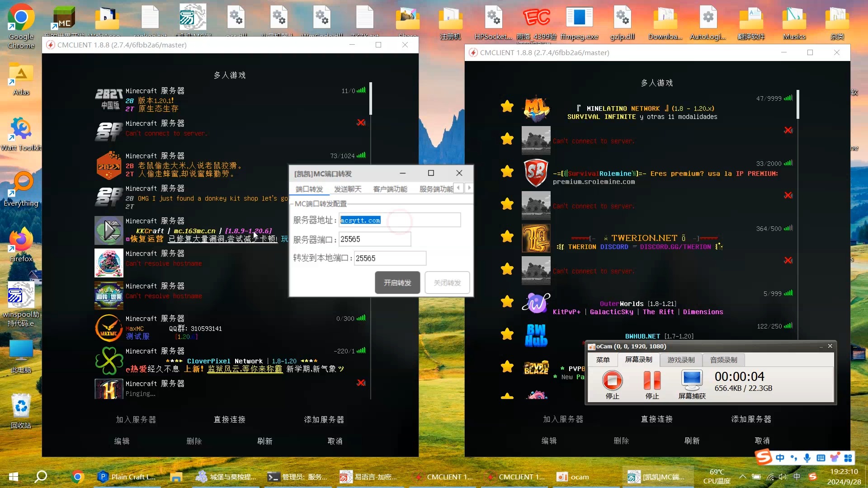Click star beside OuterWorlds server
868x488 pixels.
coord(507,301)
